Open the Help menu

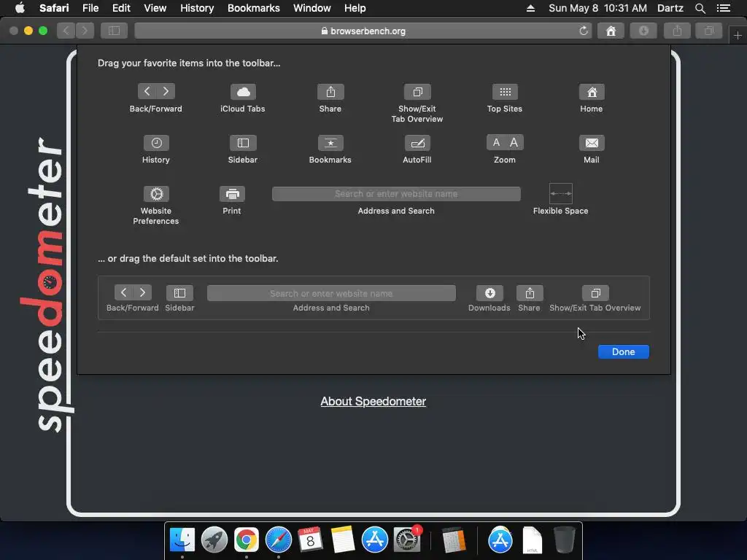pyautogui.click(x=355, y=8)
